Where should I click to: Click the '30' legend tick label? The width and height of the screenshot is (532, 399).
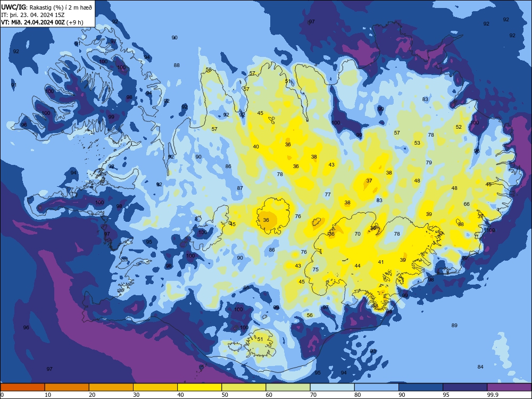(x=136, y=395)
